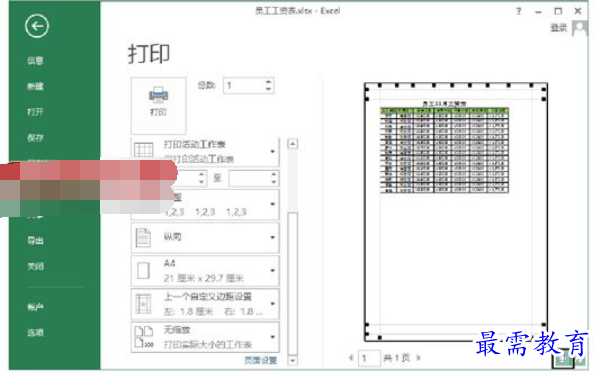Click the settings scrollbar thumb
The width and height of the screenshot is (597, 375).
click(x=293, y=284)
